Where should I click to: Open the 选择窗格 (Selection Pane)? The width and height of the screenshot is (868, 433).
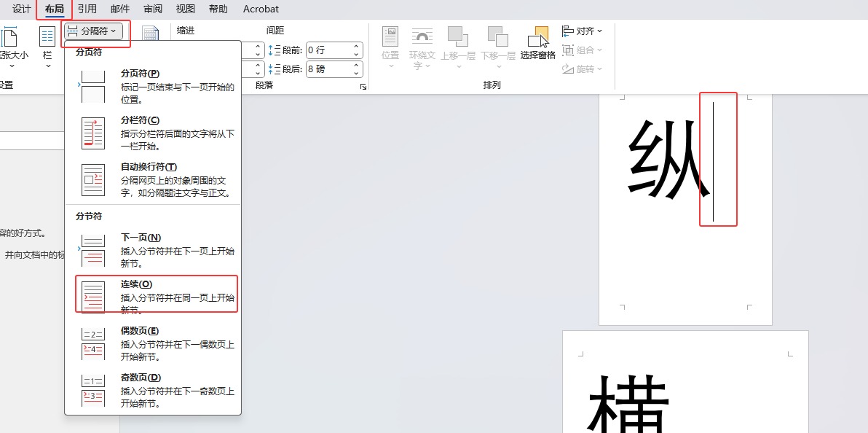[x=538, y=42]
